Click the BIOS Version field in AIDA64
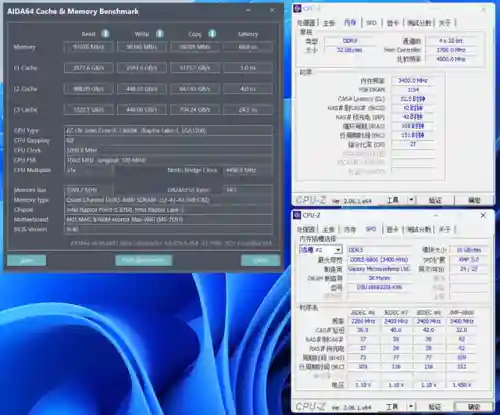 tap(168, 229)
